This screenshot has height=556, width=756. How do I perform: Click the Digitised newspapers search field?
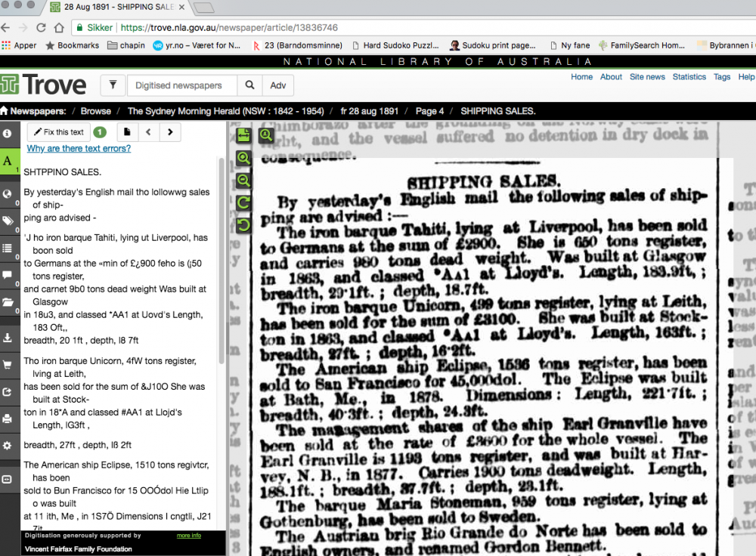coord(182,85)
